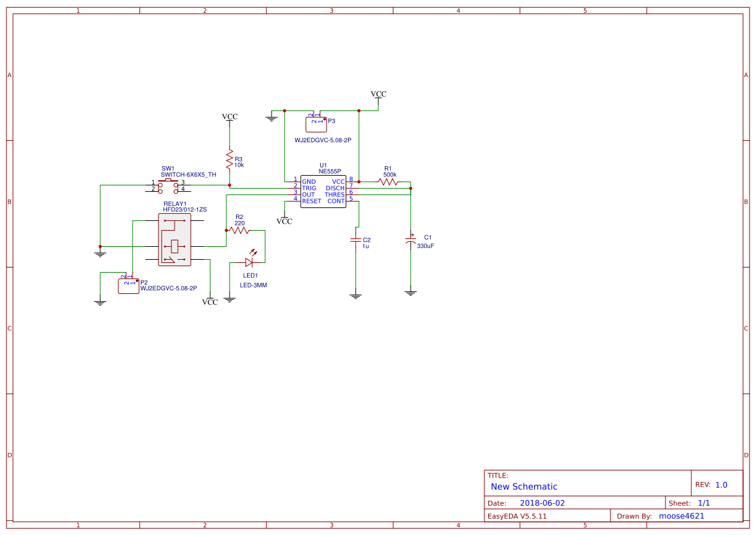Image resolution: width=756 pixels, height=535 pixels.
Task: Select the VCC symbol above R3
Action: [x=230, y=118]
